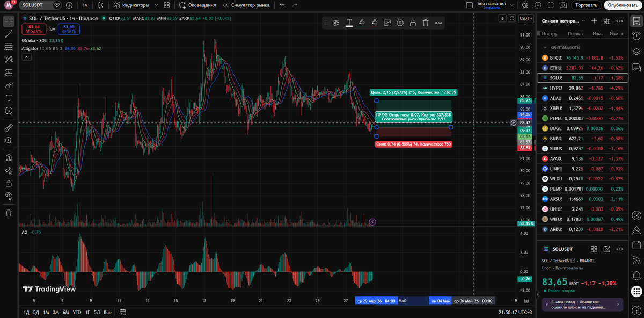Open drawing templates in floating toolbar
This screenshot has width=644, height=318.
(336, 23)
